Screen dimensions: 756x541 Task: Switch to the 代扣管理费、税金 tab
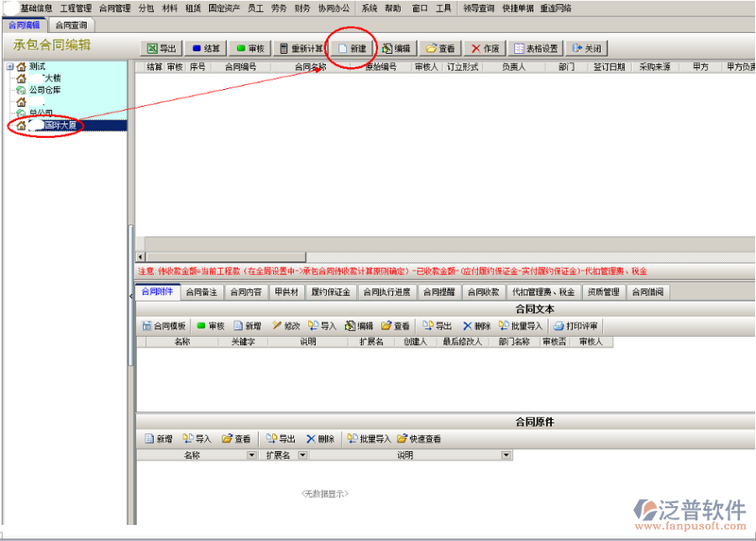(543, 292)
